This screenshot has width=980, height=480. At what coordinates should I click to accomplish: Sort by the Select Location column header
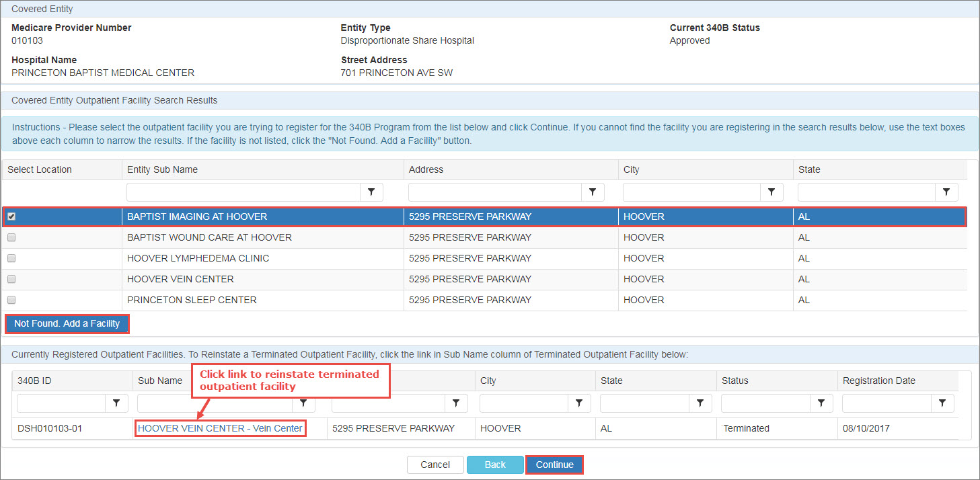tap(40, 169)
